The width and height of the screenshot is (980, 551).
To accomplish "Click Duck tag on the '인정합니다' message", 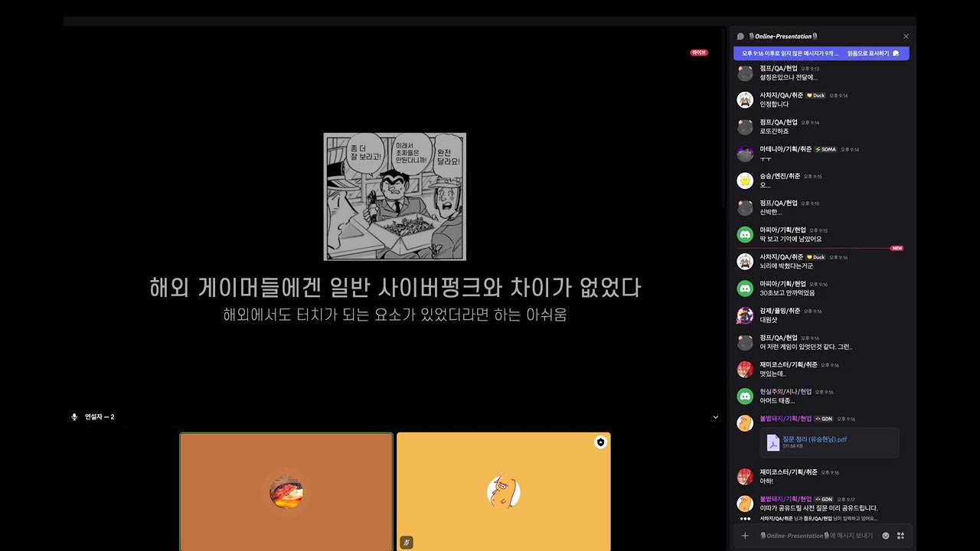I will 816,96.
